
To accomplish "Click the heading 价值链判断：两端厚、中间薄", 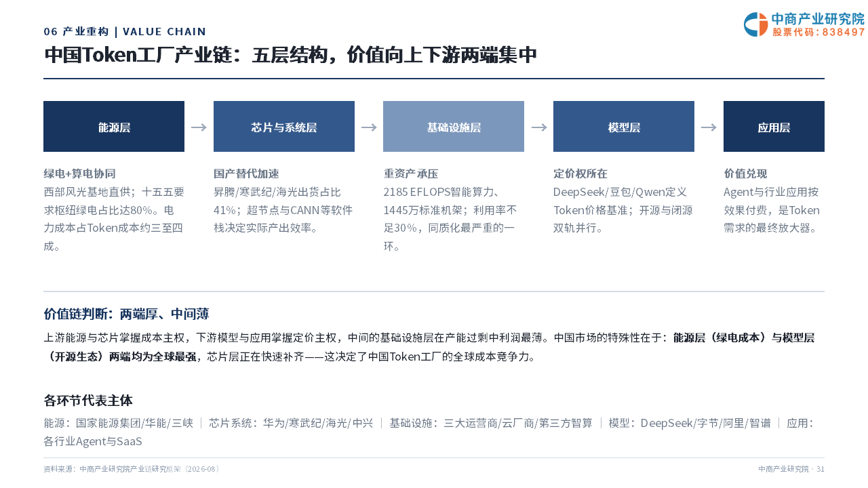I will tap(126, 314).
